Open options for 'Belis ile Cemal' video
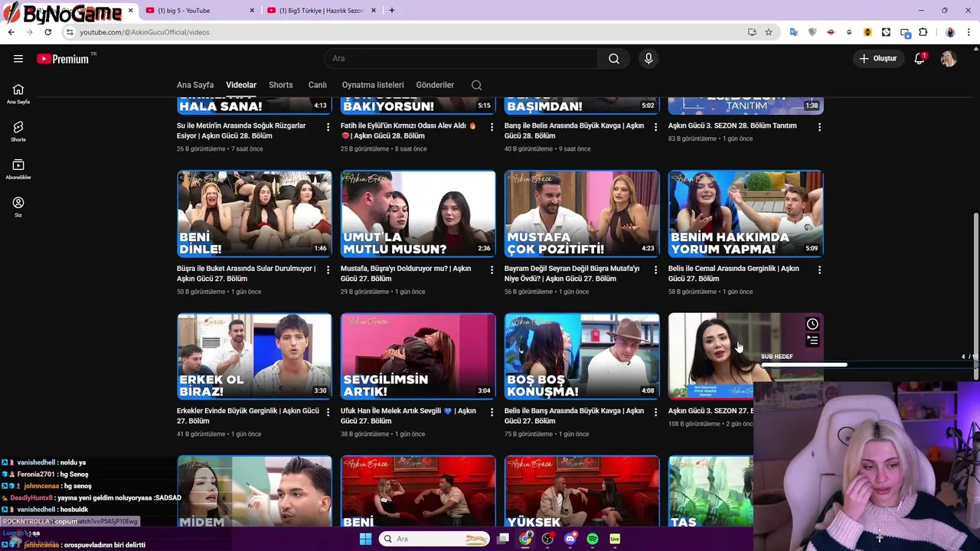 coord(819,270)
